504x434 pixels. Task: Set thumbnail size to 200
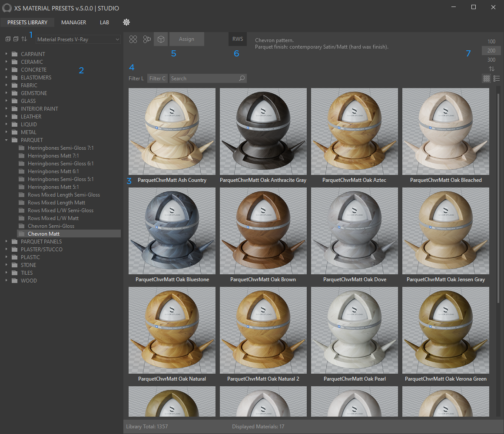tap(491, 51)
